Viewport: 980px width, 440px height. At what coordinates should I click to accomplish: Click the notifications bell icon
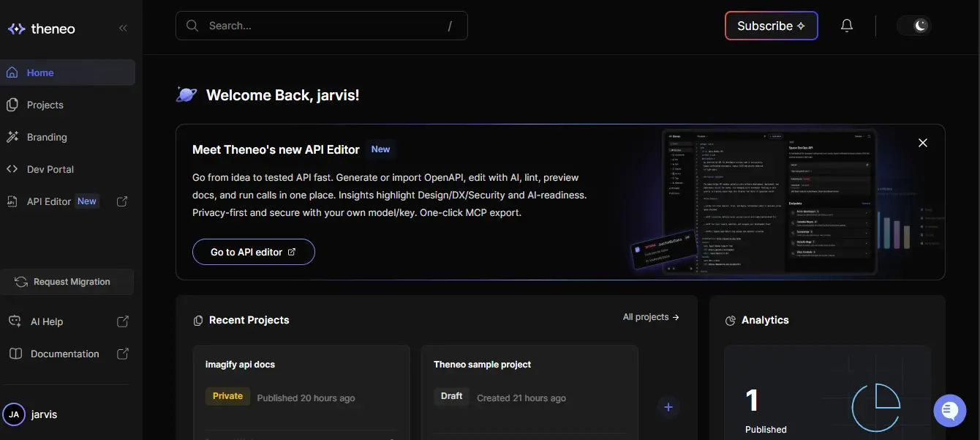(846, 26)
